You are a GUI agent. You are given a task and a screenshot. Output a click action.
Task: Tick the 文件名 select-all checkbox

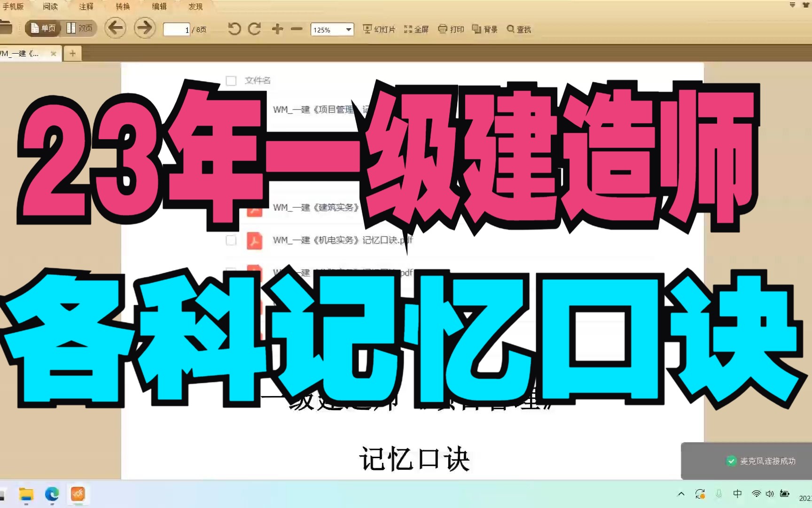pyautogui.click(x=231, y=81)
